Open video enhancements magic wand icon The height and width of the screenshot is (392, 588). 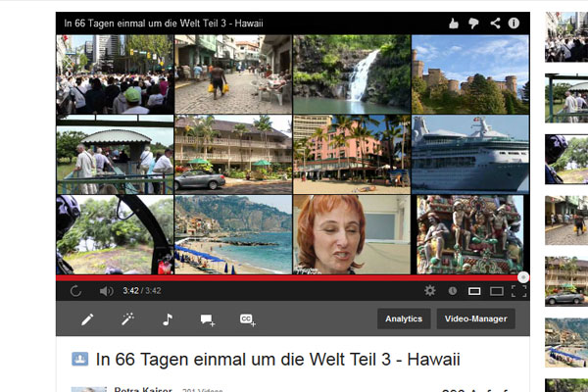pyautogui.click(x=127, y=318)
